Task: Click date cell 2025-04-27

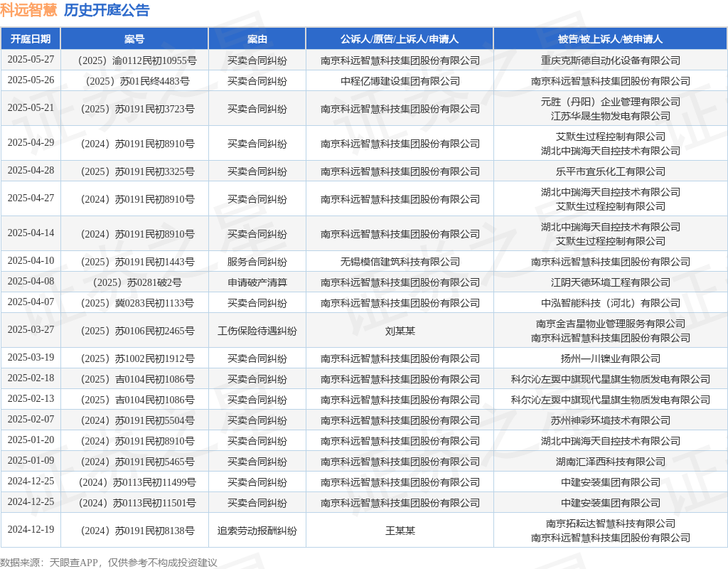Action: tap(31, 198)
